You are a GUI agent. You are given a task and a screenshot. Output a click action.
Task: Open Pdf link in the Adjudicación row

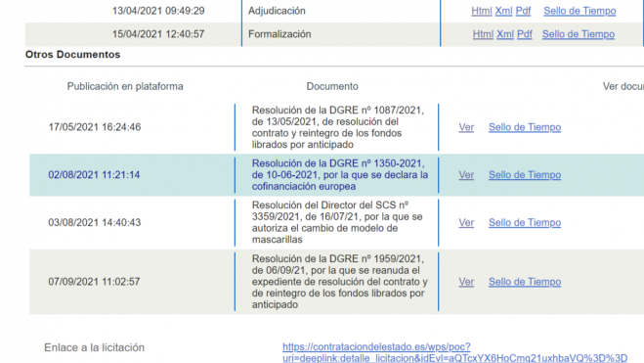tap(523, 11)
